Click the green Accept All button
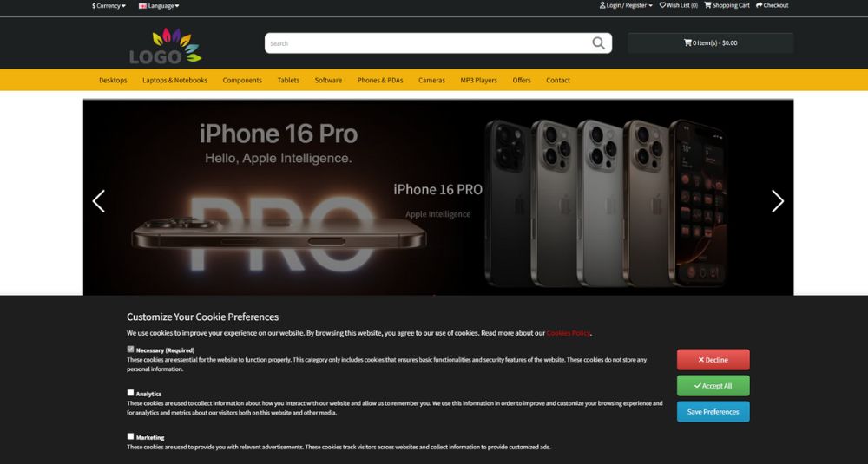 point(713,386)
